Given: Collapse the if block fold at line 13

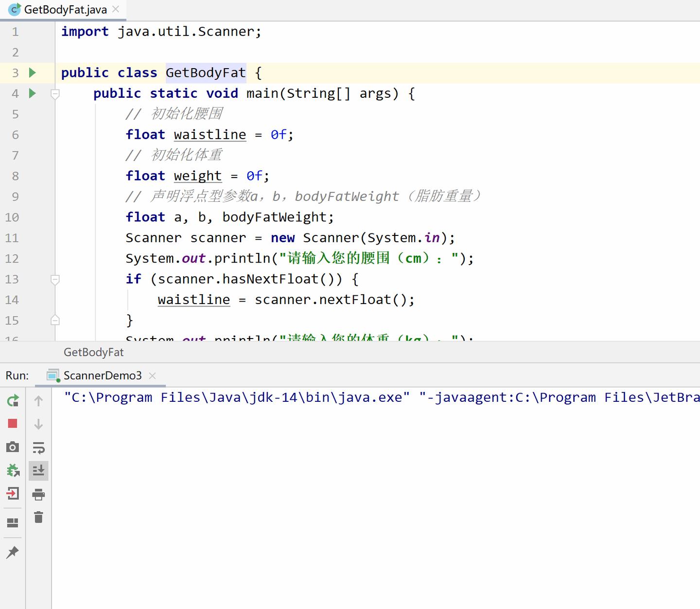Looking at the screenshot, I should pyautogui.click(x=55, y=279).
